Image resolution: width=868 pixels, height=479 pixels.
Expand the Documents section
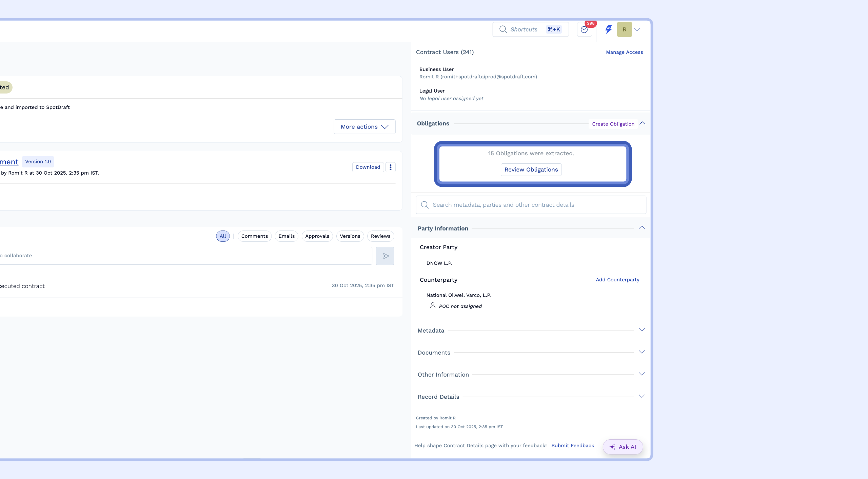[x=642, y=352]
